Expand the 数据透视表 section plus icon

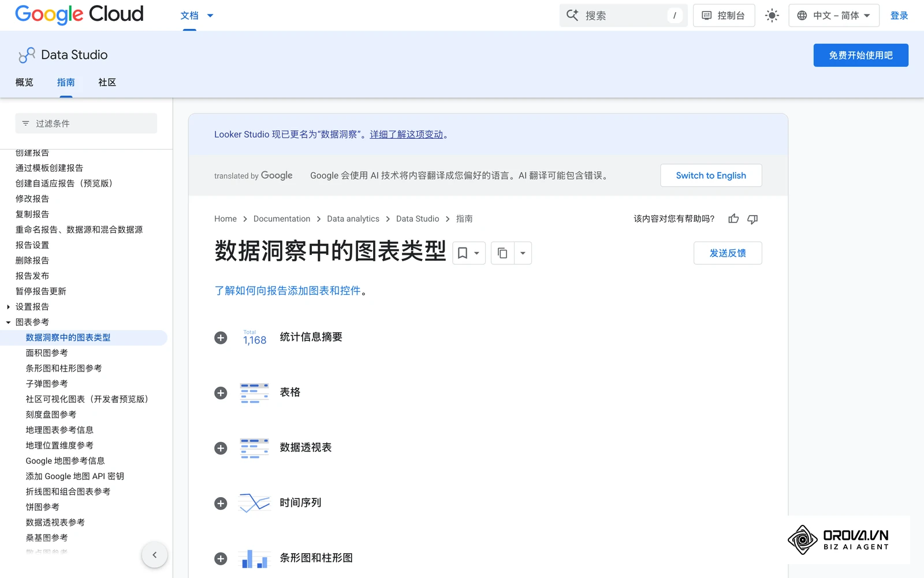click(221, 449)
